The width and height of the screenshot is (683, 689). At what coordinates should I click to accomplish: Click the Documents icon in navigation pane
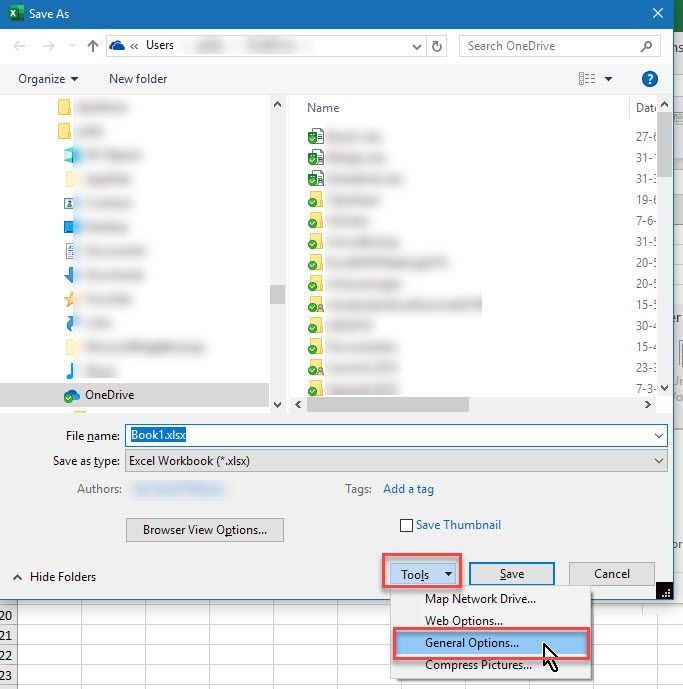coord(70,251)
